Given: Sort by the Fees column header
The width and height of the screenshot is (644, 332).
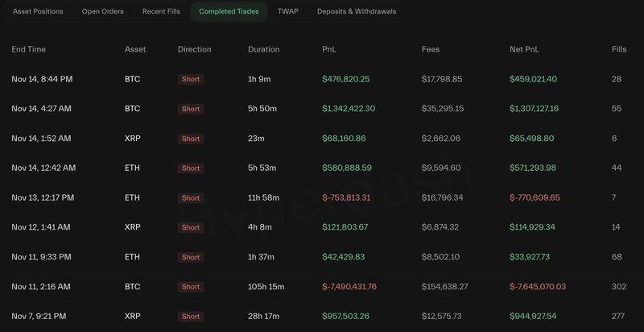Looking at the screenshot, I should point(431,49).
